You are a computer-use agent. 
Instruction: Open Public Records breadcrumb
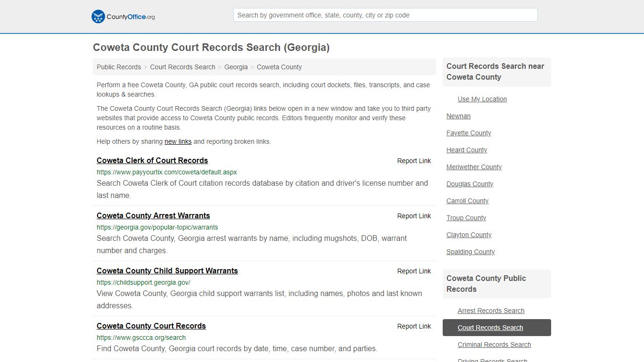[x=119, y=67]
